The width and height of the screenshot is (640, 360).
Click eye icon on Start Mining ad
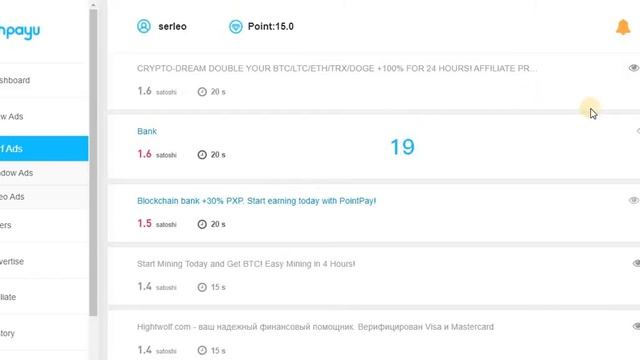[x=636, y=264]
